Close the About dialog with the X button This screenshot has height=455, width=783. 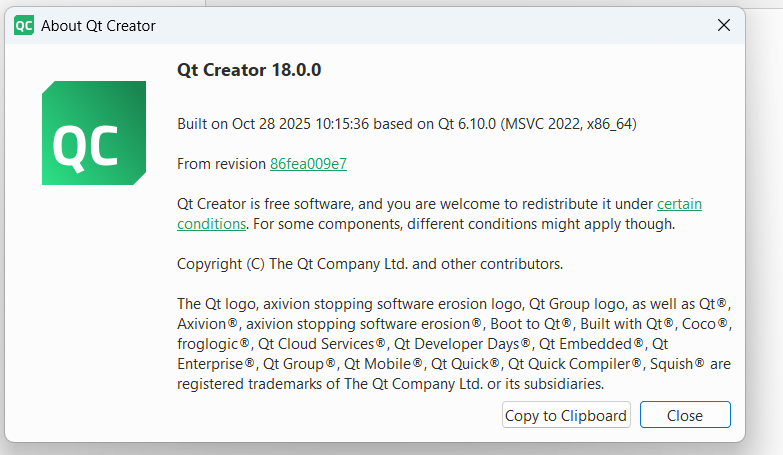click(x=723, y=25)
